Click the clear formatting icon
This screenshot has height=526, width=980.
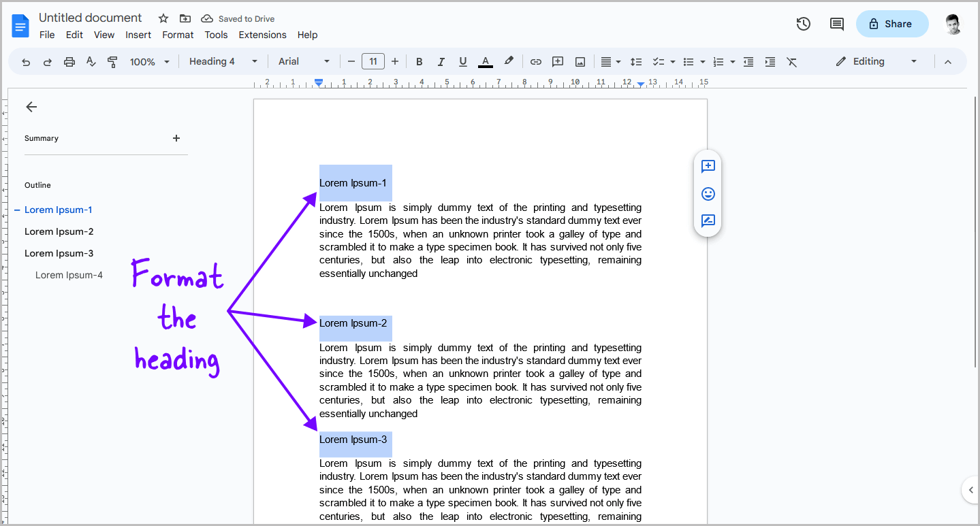[791, 62]
